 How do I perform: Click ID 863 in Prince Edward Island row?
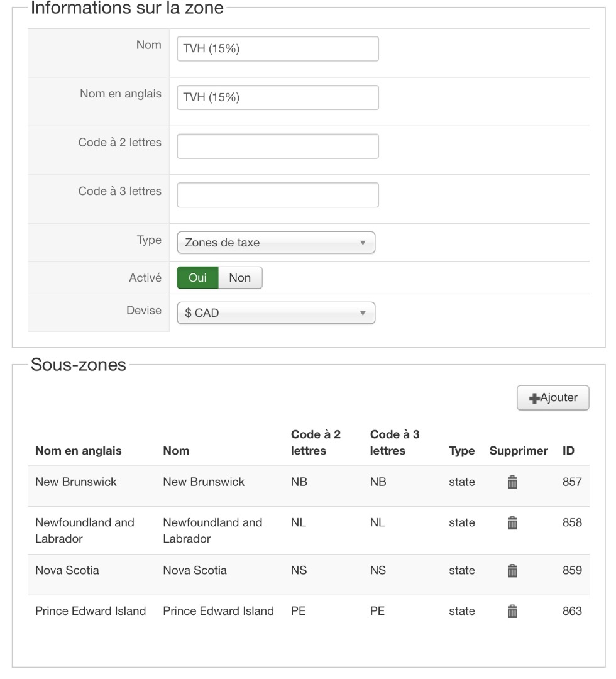(572, 611)
